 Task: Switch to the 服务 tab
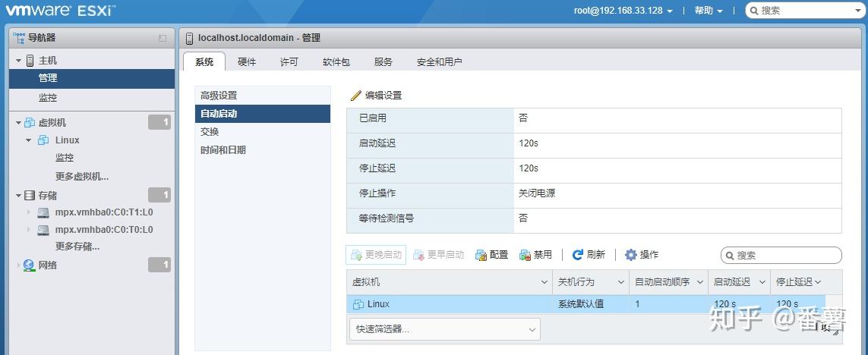(383, 62)
